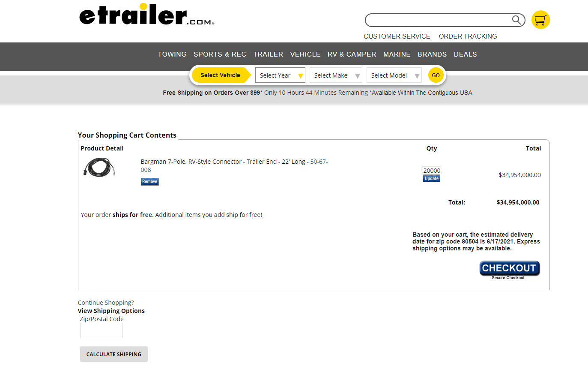588x388 pixels.
Task: Click the yellow GO button
Action: pos(436,75)
